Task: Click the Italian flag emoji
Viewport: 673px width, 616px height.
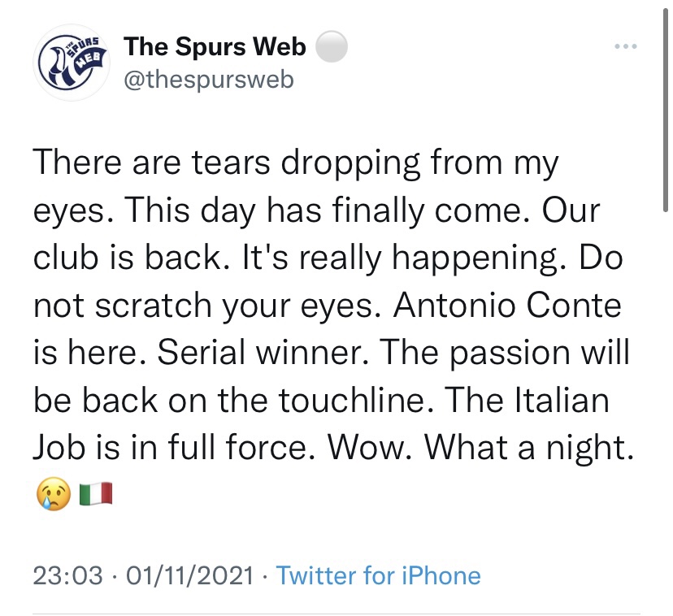Action: pos(96,492)
